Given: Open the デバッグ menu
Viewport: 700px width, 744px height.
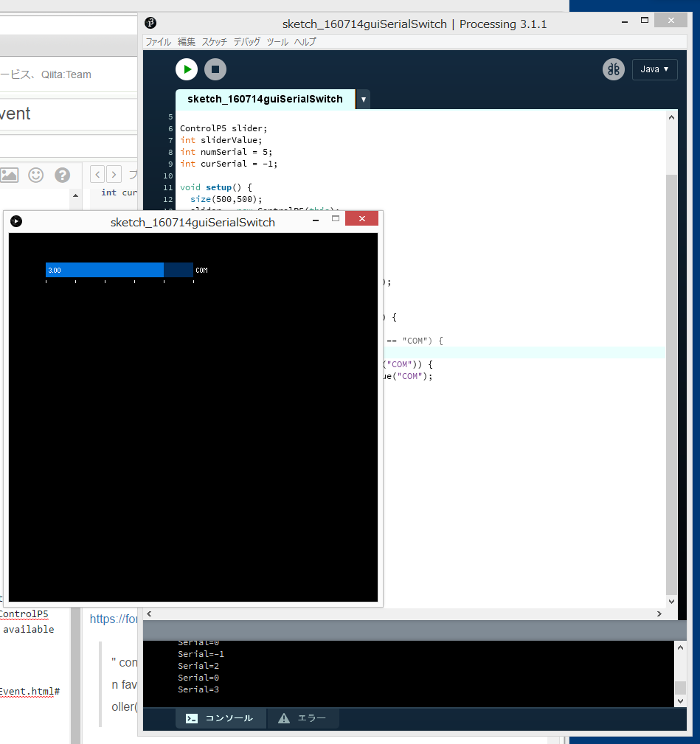Looking at the screenshot, I should coord(246,42).
